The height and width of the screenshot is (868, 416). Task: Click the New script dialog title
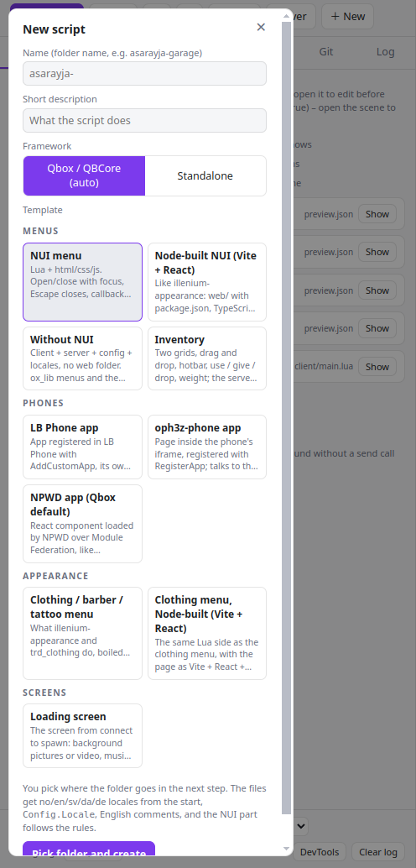point(54,29)
